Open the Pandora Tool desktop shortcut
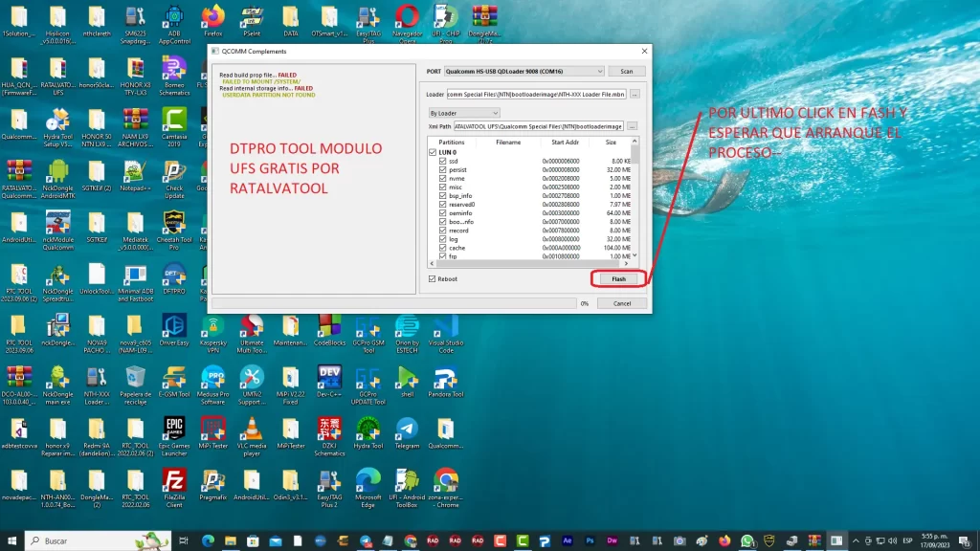The image size is (980, 551). [445, 376]
